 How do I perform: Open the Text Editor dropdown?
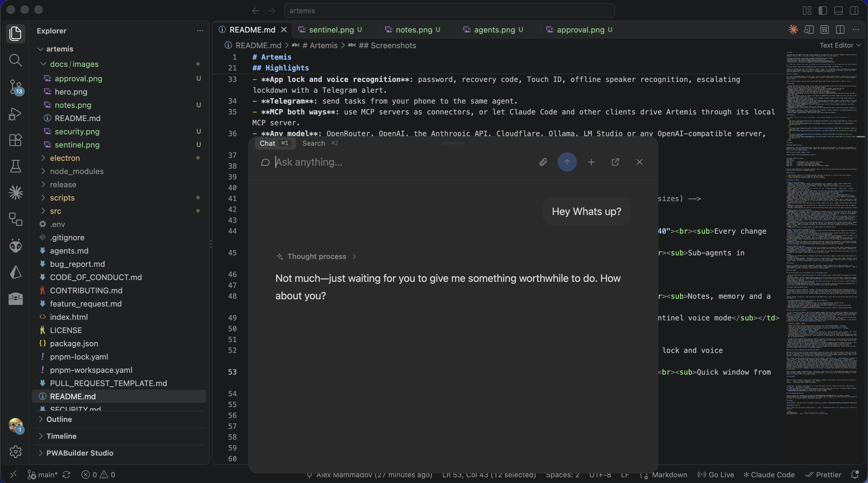pyautogui.click(x=840, y=45)
